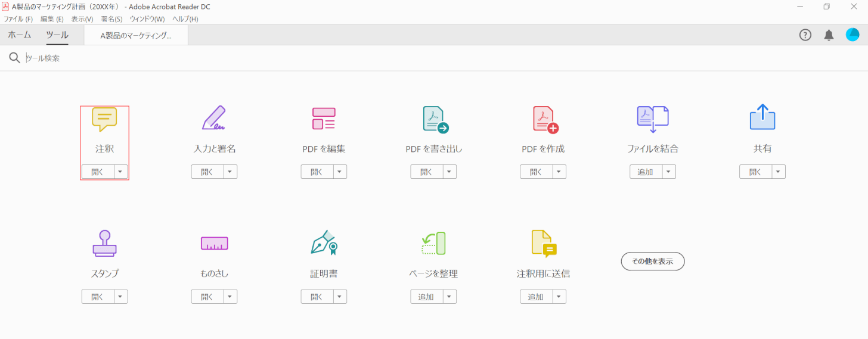
Task: Expand dropdown arrow beside 注釈 開く button
Action: pyautogui.click(x=120, y=172)
